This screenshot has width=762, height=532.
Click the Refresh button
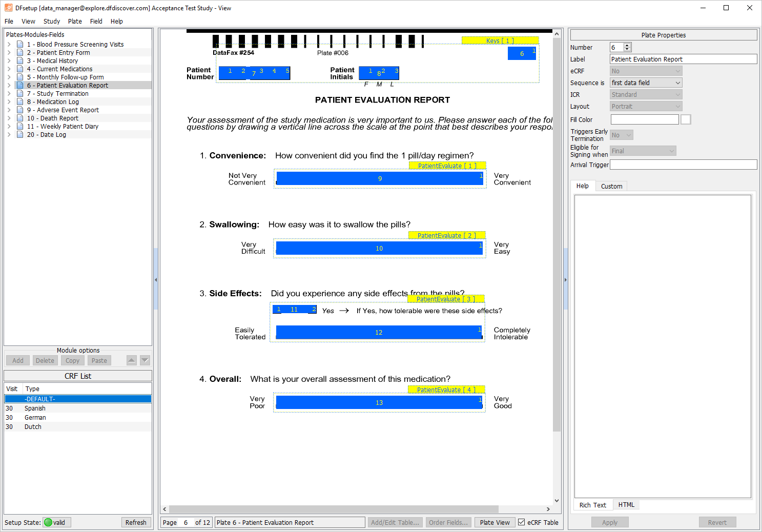[x=136, y=522]
